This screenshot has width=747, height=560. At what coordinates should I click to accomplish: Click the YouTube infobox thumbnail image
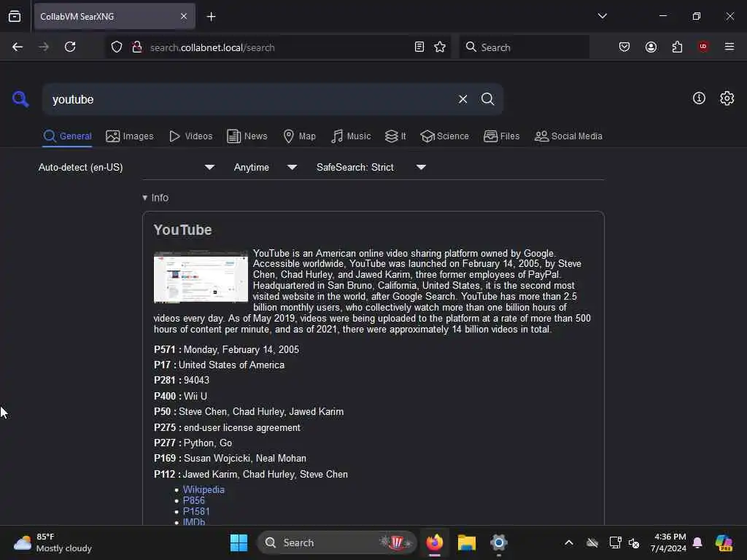201,276
